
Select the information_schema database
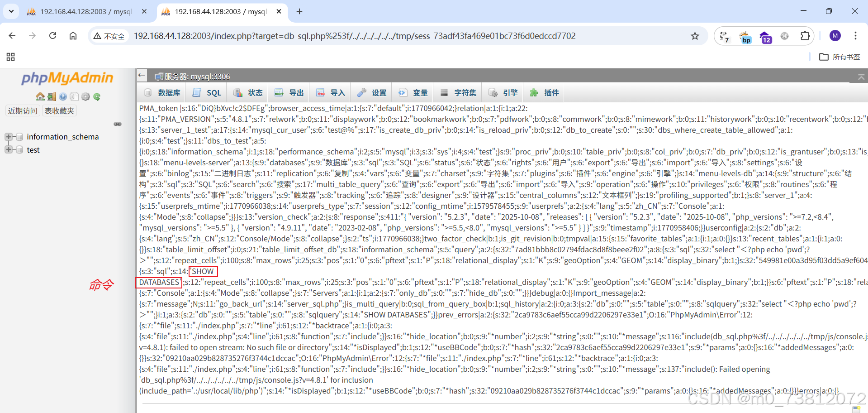tap(63, 137)
